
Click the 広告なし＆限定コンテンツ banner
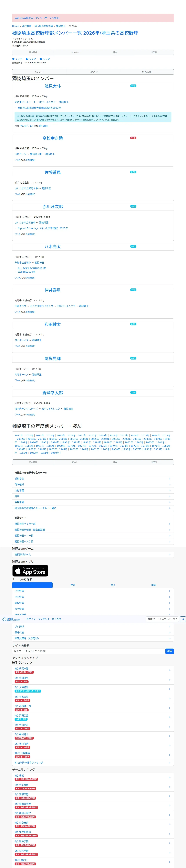pos(93,18)
